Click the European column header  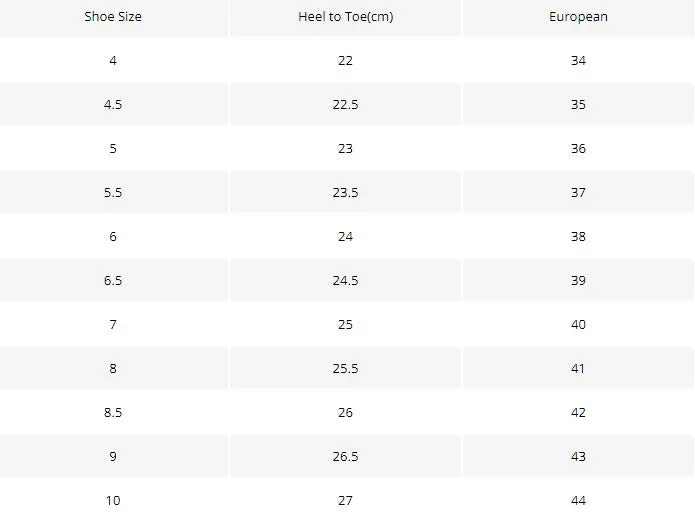[578, 17]
